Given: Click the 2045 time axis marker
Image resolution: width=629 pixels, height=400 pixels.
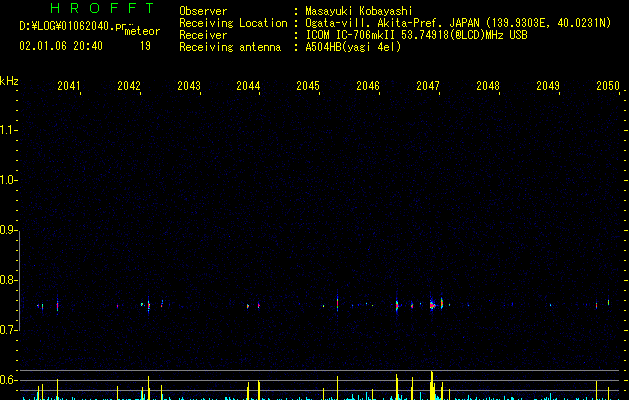Looking at the screenshot, I should pos(308,85).
